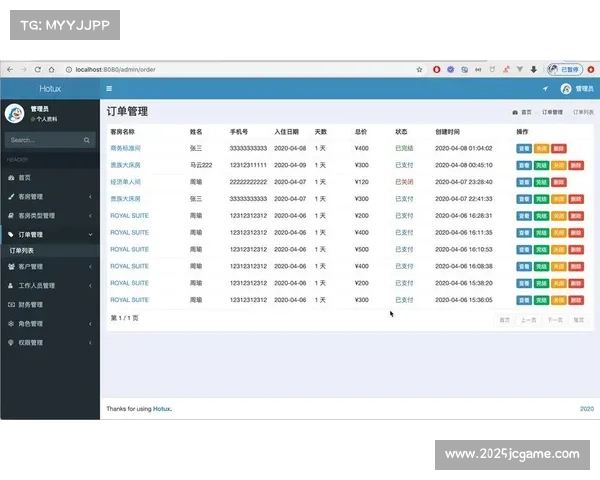
Task: Open 首页 in the sidebar
Action: [x=25, y=177]
